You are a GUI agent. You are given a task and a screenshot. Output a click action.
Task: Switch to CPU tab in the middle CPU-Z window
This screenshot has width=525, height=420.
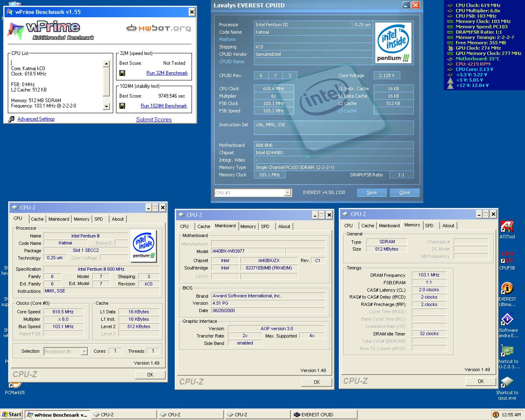[x=185, y=226]
